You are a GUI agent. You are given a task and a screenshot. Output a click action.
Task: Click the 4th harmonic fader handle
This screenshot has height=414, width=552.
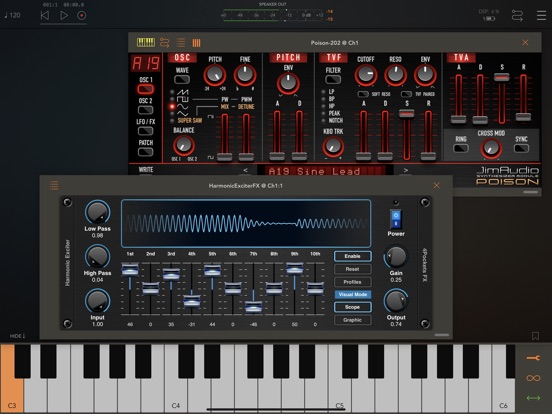click(x=192, y=301)
